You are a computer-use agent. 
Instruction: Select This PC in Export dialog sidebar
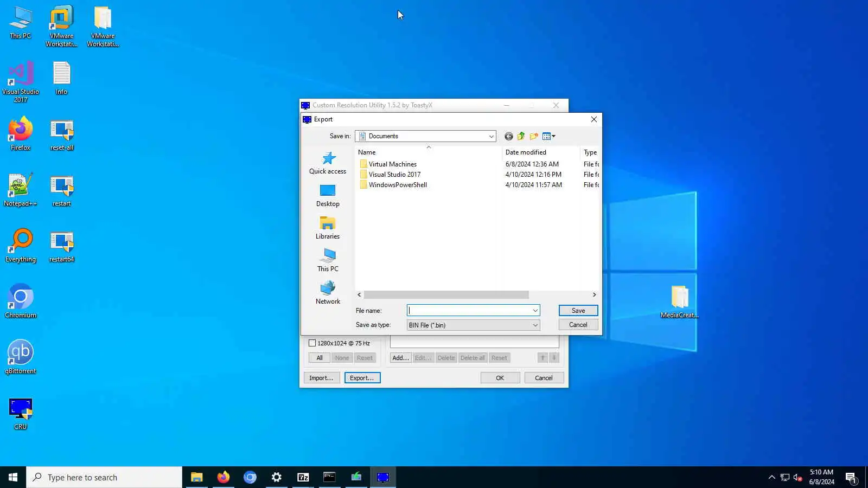coord(328,260)
